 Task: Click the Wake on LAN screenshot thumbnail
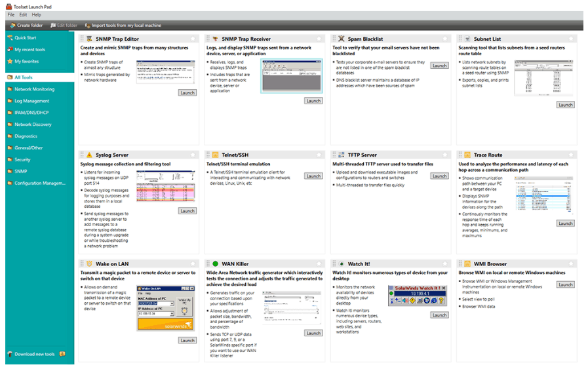click(166, 308)
